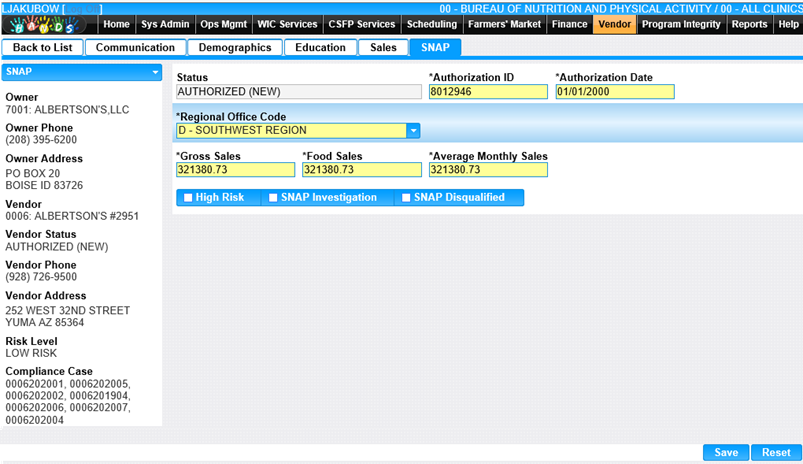Click vendor 0006: ALBERTSON'S #2951
Image resolution: width=803 pixels, height=464 pixels.
pyautogui.click(x=72, y=216)
